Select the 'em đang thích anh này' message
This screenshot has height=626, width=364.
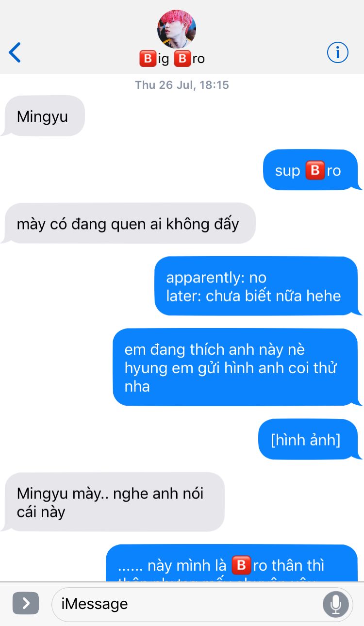[x=236, y=367]
